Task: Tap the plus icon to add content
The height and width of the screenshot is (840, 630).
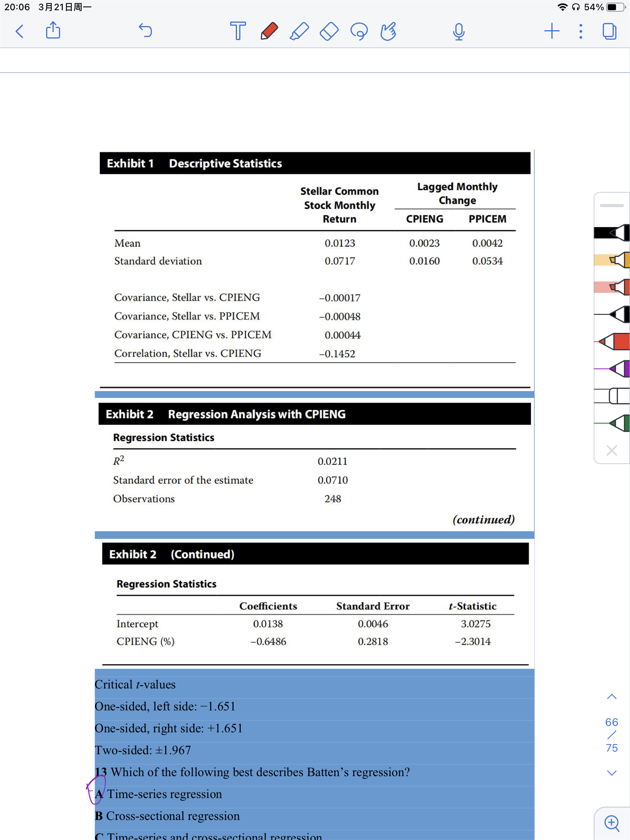Action: pyautogui.click(x=551, y=31)
